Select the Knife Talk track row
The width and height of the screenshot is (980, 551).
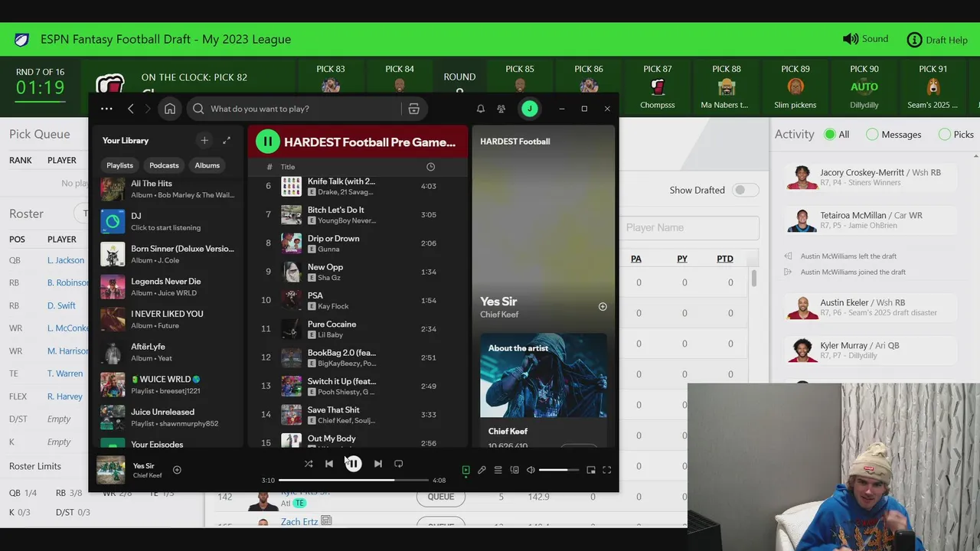click(x=358, y=186)
